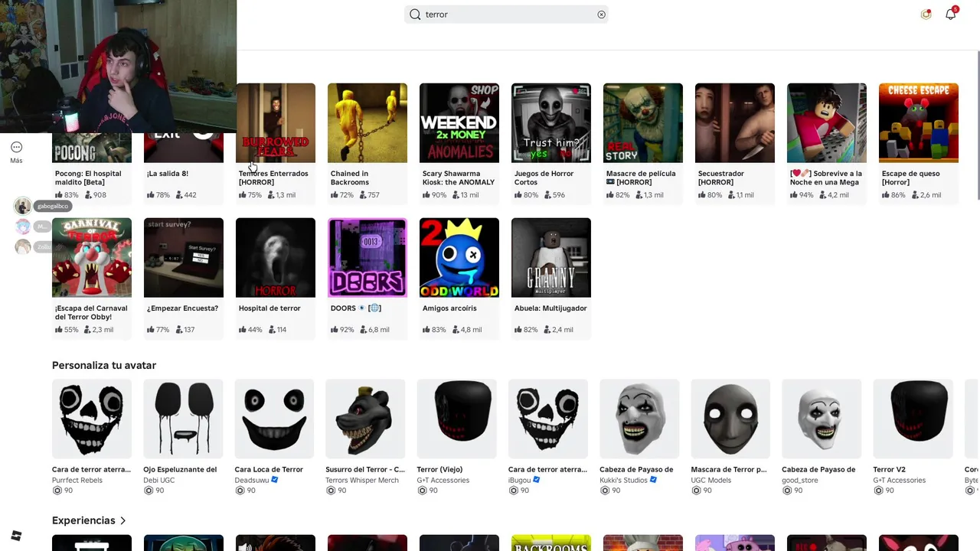
Task: Expand the Experiencias section chevron
Action: point(122,520)
